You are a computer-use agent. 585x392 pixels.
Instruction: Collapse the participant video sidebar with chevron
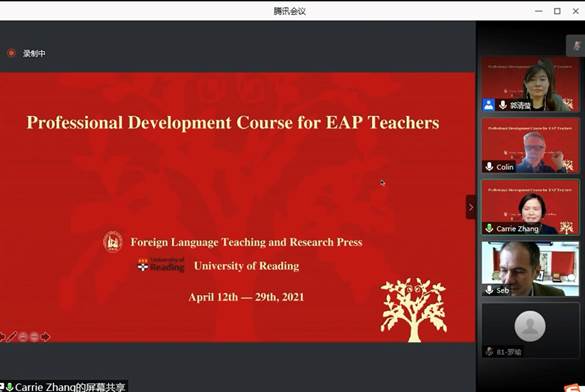point(470,207)
